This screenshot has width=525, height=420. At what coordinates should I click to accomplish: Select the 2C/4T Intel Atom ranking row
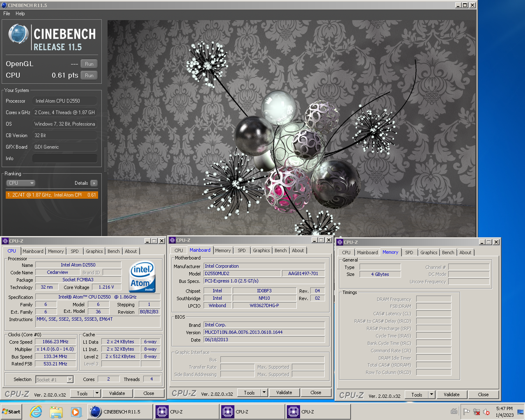52,195
